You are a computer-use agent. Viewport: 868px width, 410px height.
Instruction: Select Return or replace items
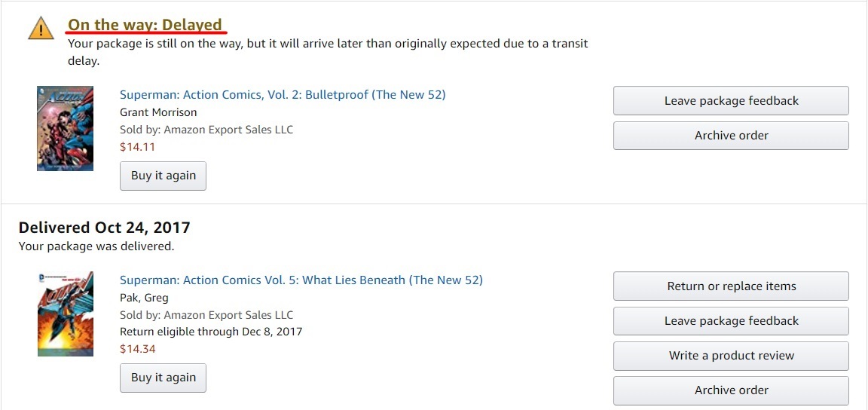click(731, 286)
